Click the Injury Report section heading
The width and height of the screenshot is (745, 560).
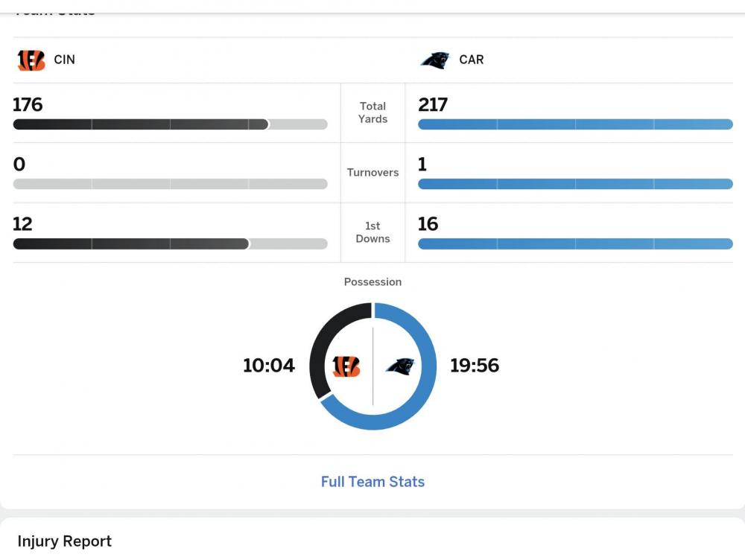(65, 541)
